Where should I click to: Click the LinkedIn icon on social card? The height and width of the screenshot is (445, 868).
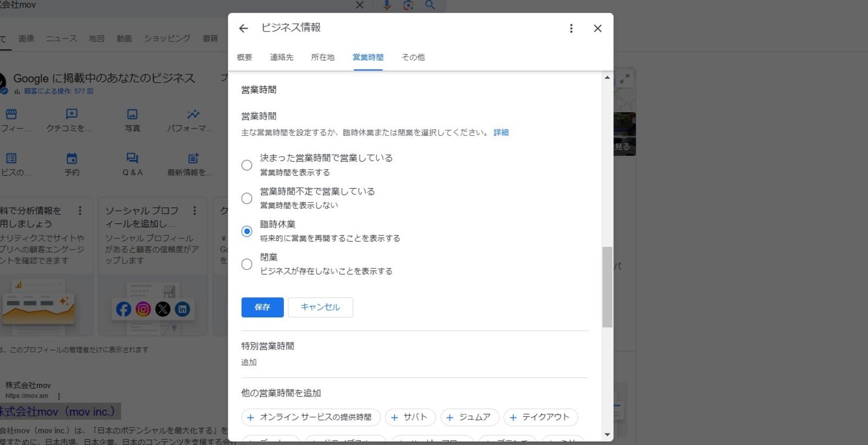point(182,309)
